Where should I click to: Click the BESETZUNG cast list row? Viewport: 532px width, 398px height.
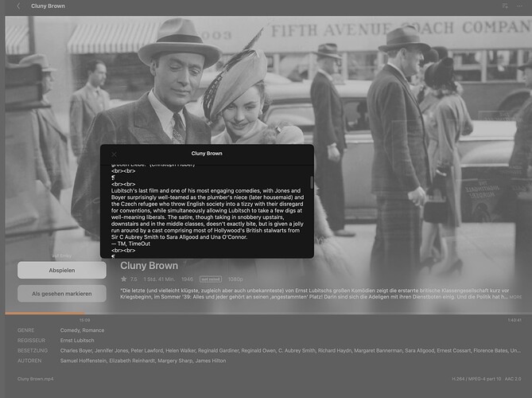290,350
